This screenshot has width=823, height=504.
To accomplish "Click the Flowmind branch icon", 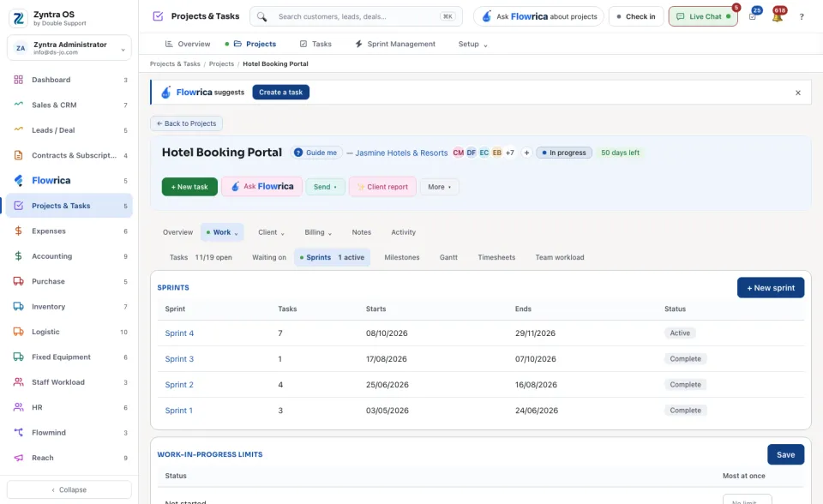I will click(x=18, y=433).
